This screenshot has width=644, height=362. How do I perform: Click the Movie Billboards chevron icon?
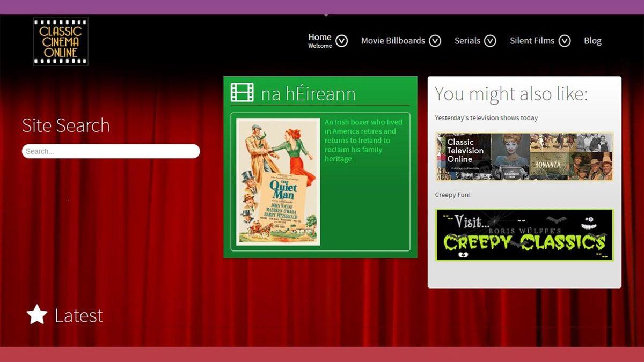pyautogui.click(x=435, y=40)
